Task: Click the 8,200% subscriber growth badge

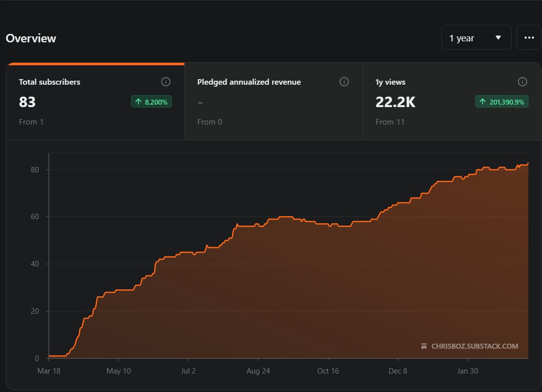Action: pos(151,102)
